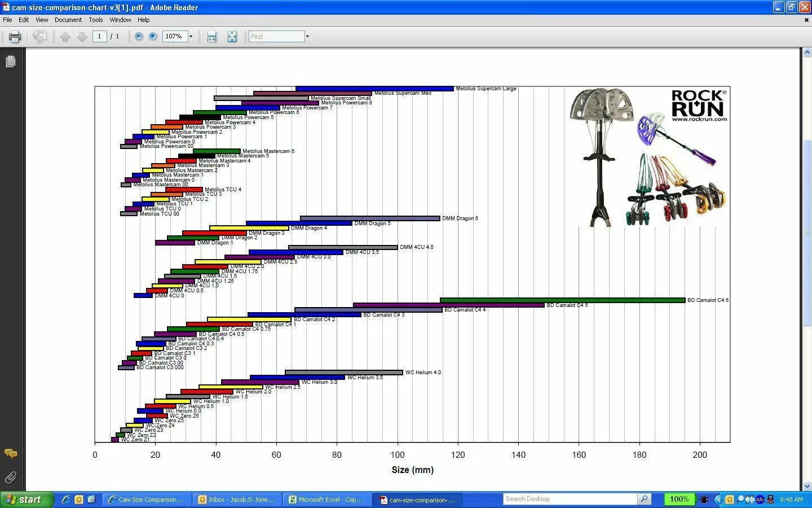Switch to cam-size-comparison PDF taskbar button
The width and height of the screenshot is (812, 508).
point(418,500)
